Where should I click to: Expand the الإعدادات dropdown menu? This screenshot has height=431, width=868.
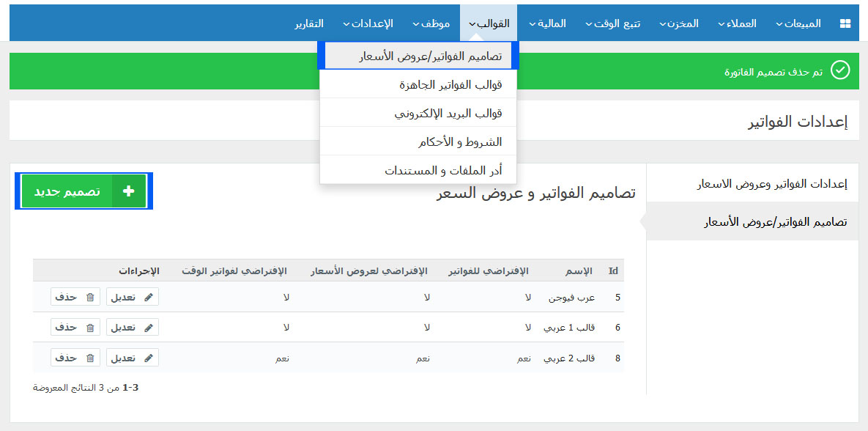[x=368, y=23]
